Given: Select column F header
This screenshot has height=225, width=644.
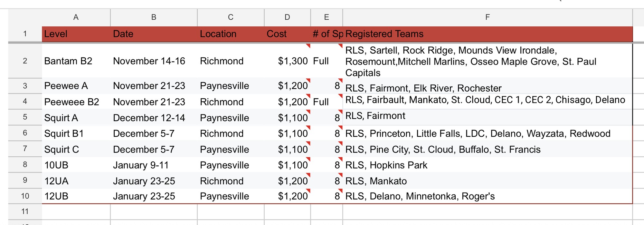Looking at the screenshot, I should 487,17.
